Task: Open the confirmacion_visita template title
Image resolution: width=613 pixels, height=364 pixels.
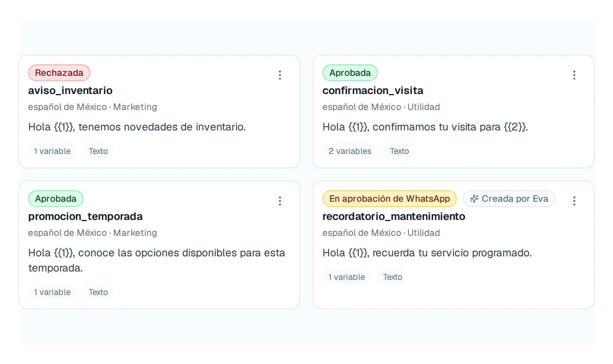Action: click(x=373, y=91)
